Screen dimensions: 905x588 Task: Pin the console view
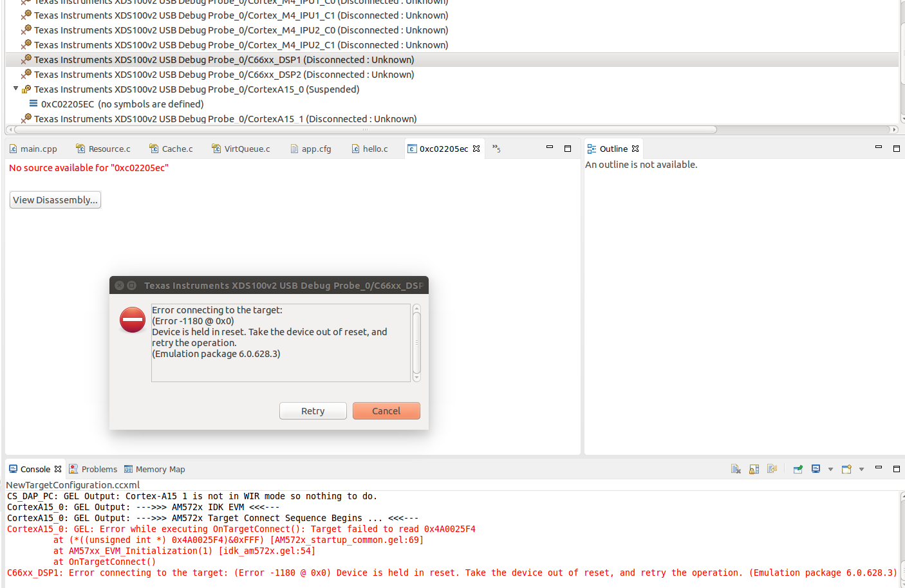coord(798,469)
